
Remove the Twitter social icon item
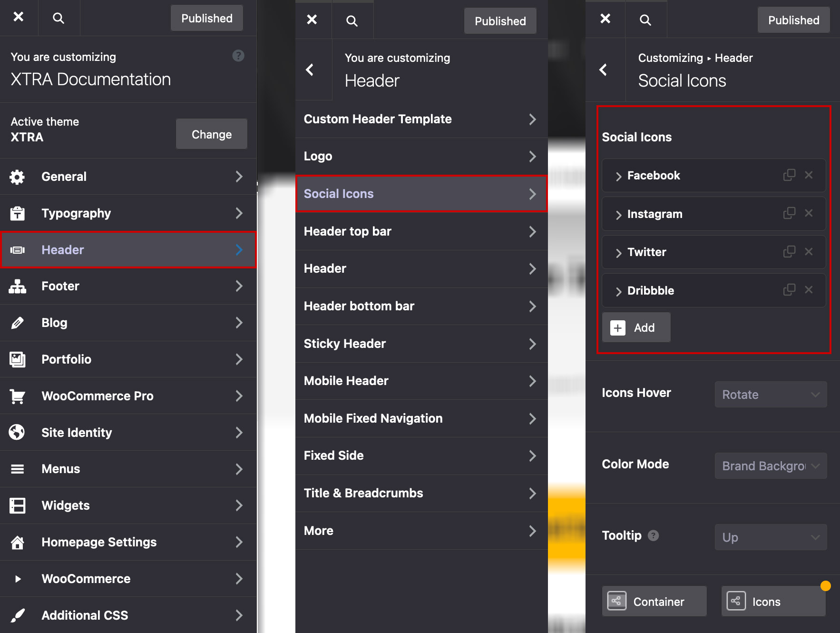pos(809,252)
